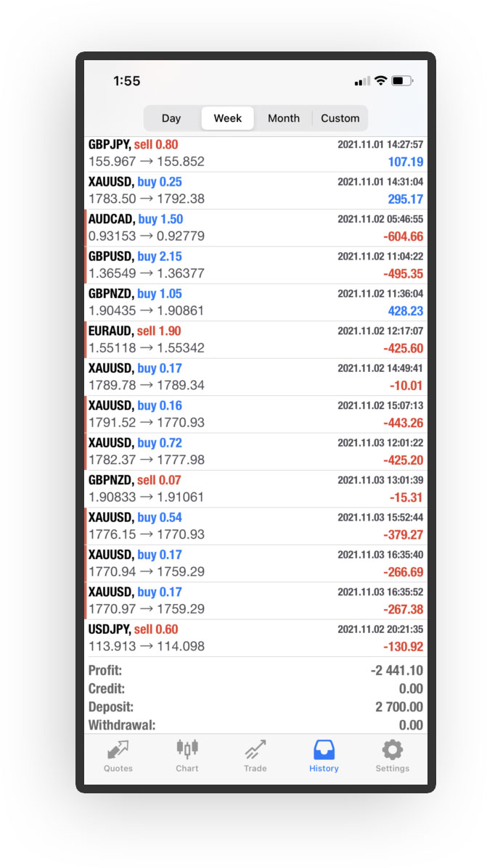
Task: Select the AUDCAD buy 1.50 trade row
Action: coord(255,228)
